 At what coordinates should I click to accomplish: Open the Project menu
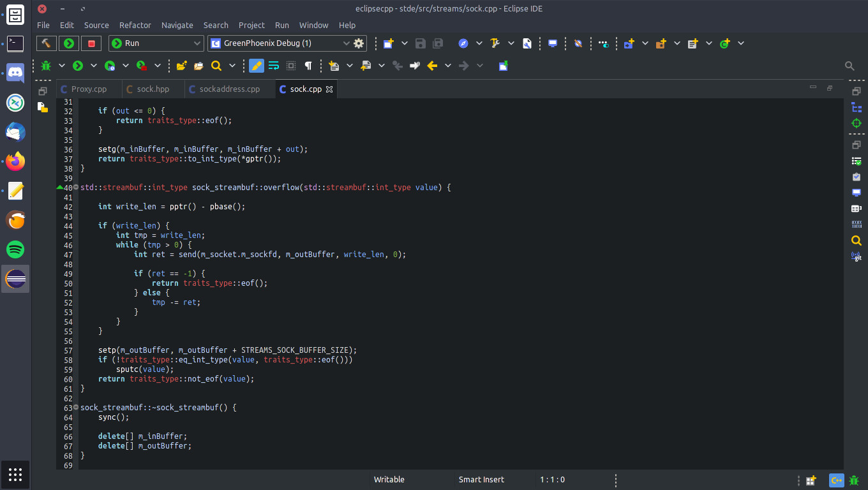[251, 25]
